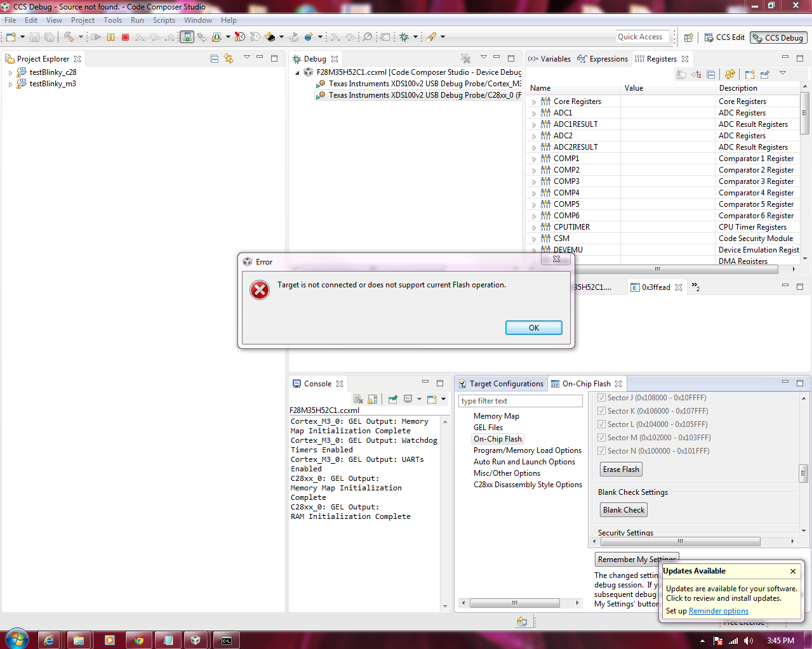Click the Scroll Lock icon in Console
812x649 pixels.
point(372,399)
